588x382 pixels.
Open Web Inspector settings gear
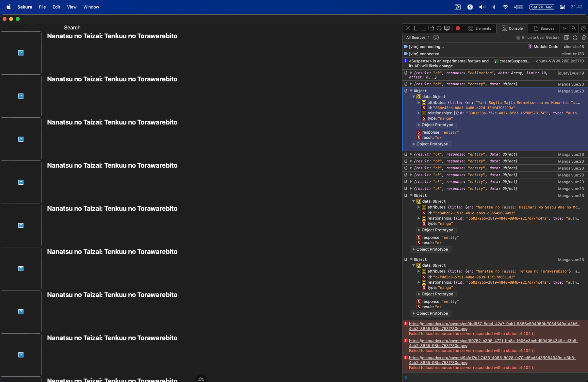coord(583,28)
